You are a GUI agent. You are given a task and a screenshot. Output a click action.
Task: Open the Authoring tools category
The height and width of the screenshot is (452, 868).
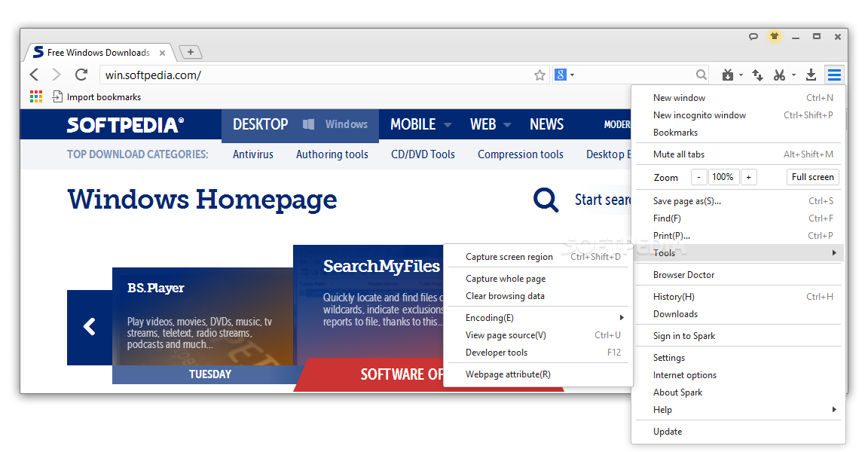click(x=332, y=154)
